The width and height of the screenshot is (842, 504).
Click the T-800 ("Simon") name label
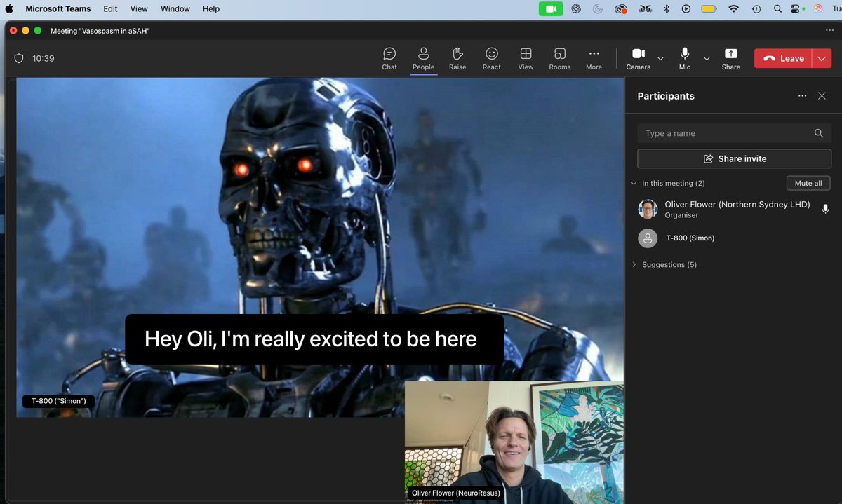pos(58,401)
